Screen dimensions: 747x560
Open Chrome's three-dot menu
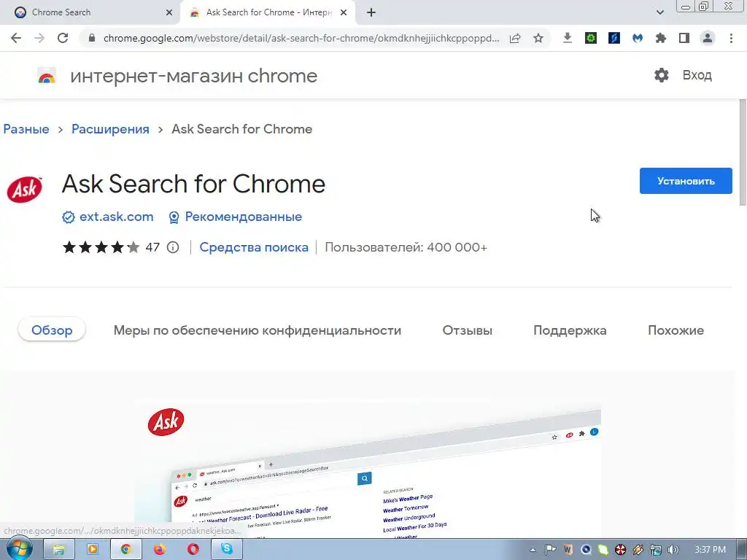tap(731, 38)
